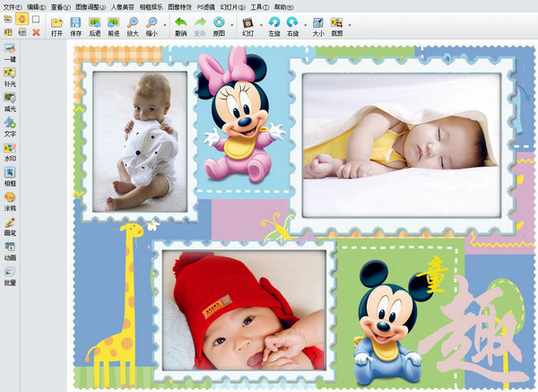Expand the dropdown arrow beside 原图

[232, 25]
